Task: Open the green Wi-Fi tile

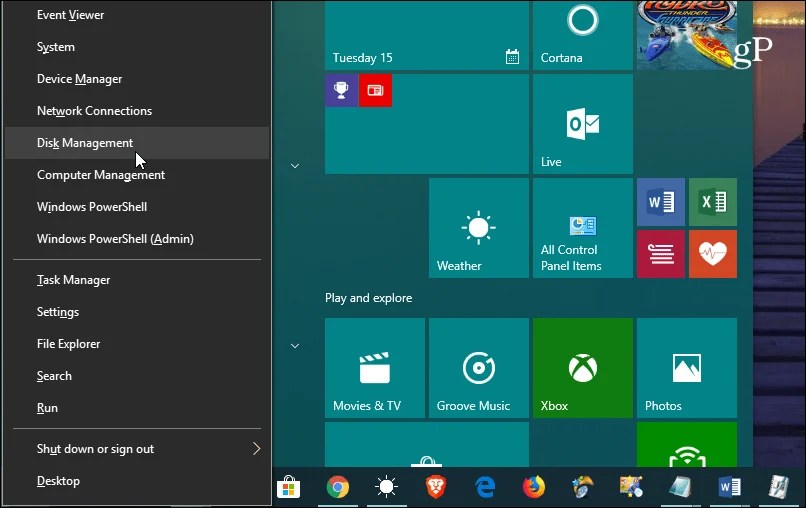Action: click(x=687, y=445)
